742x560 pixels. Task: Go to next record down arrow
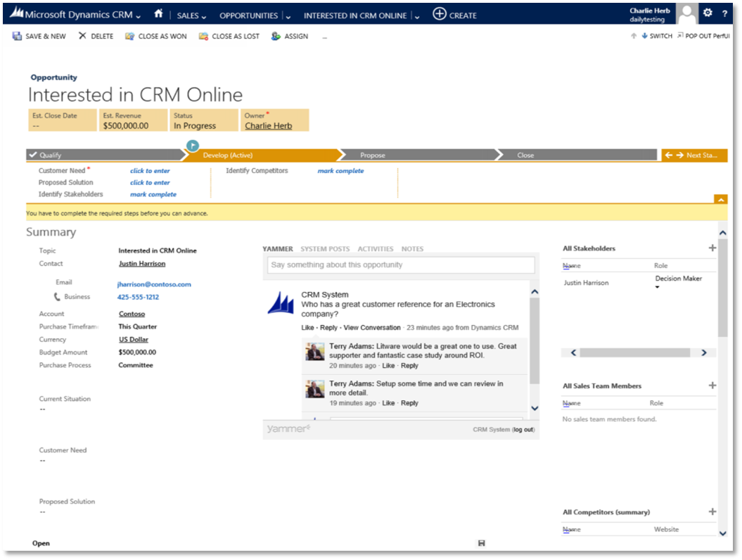click(x=644, y=36)
